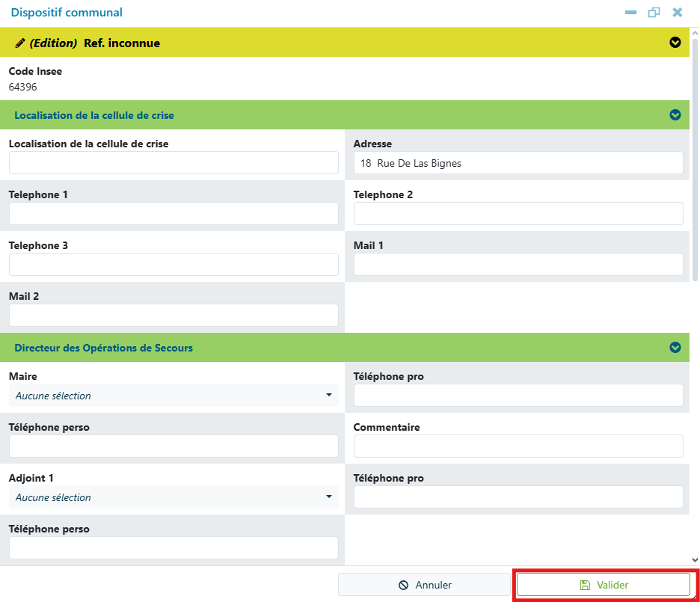Click the Mail 1 input field
Viewport: 700px width, 602px height.
518,265
